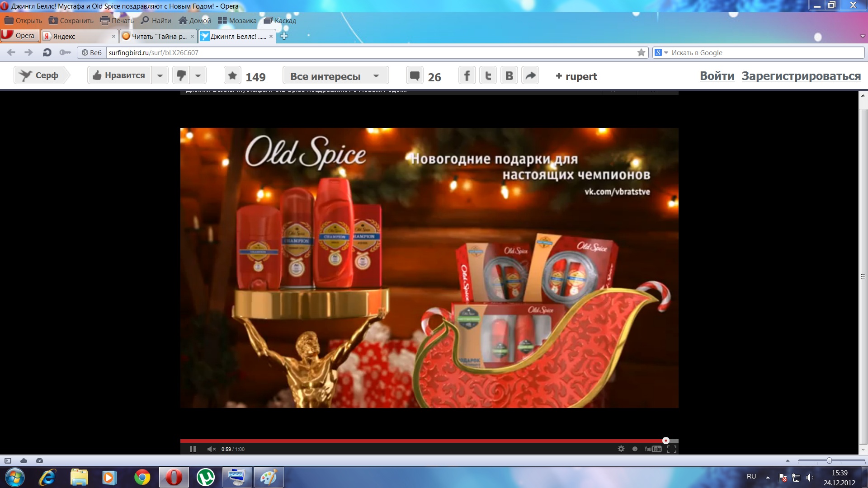Image resolution: width=868 pixels, height=488 pixels.
Task: Open the comments speech bubble icon
Action: click(415, 75)
